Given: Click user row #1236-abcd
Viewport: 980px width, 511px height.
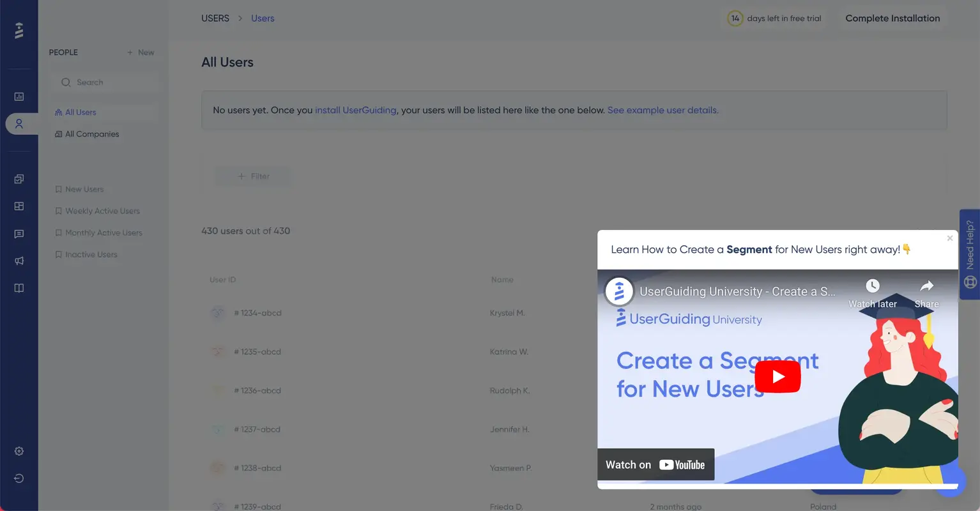Looking at the screenshot, I should pos(574,391).
